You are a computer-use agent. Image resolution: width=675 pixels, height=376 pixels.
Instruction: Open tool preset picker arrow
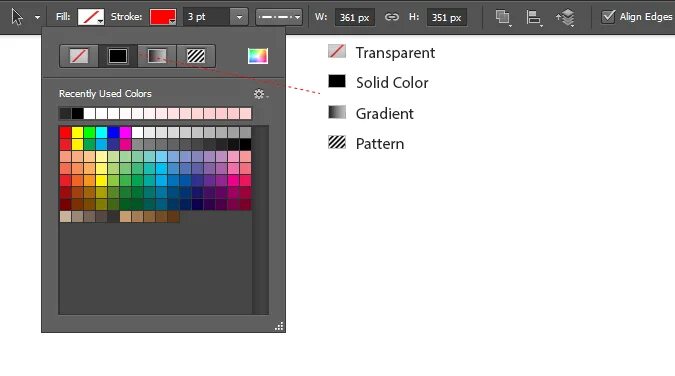pyautogui.click(x=37, y=18)
